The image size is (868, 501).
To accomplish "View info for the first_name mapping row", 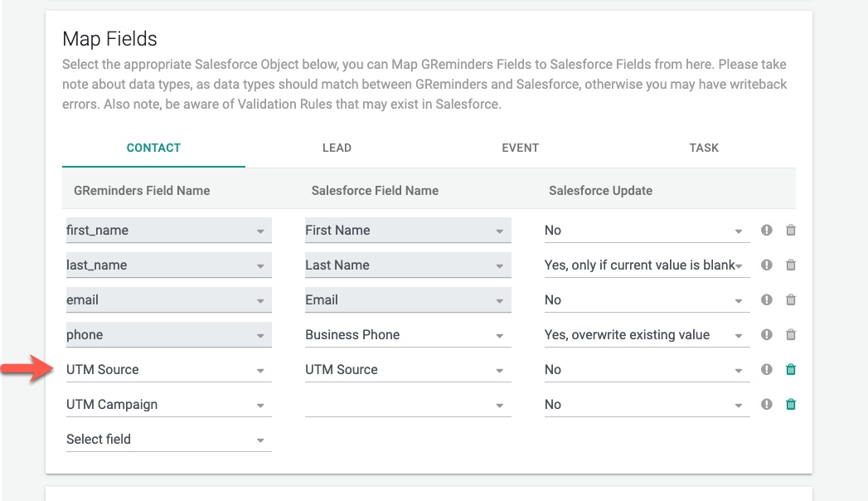I will 766,230.
